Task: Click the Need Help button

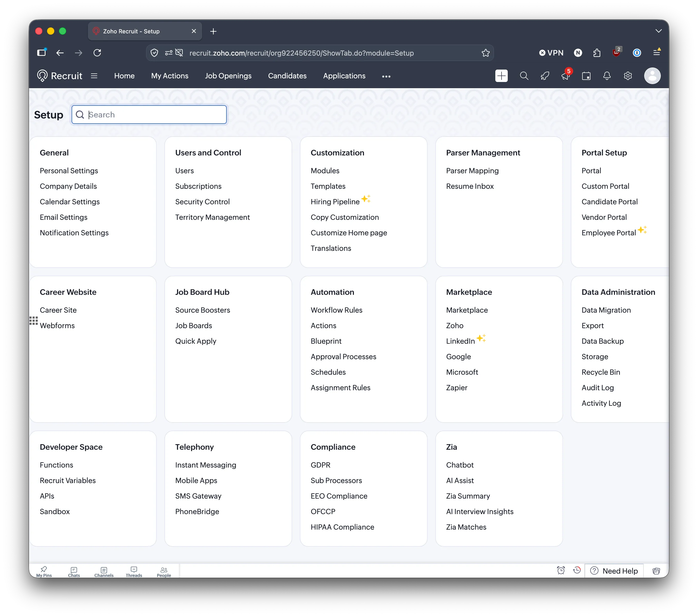Action: click(x=614, y=570)
